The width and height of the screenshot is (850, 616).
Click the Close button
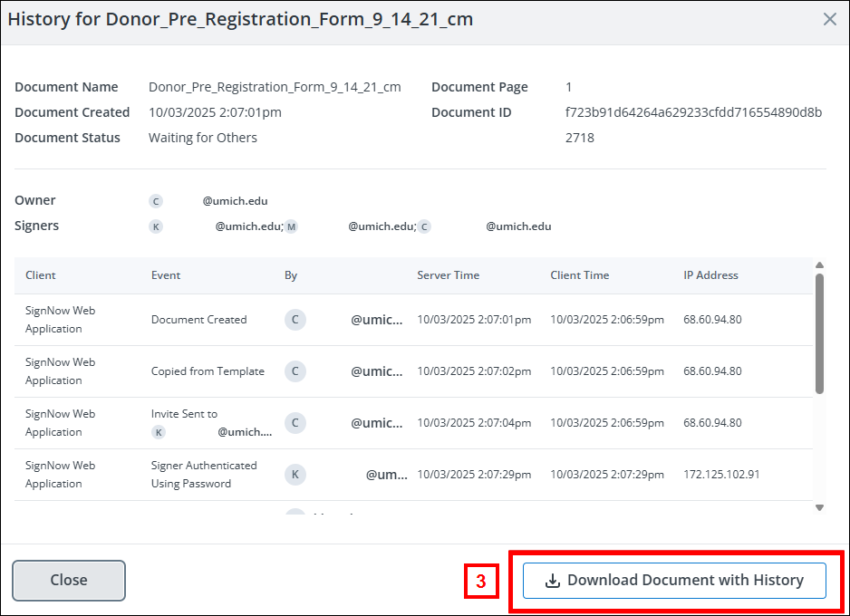tap(69, 581)
